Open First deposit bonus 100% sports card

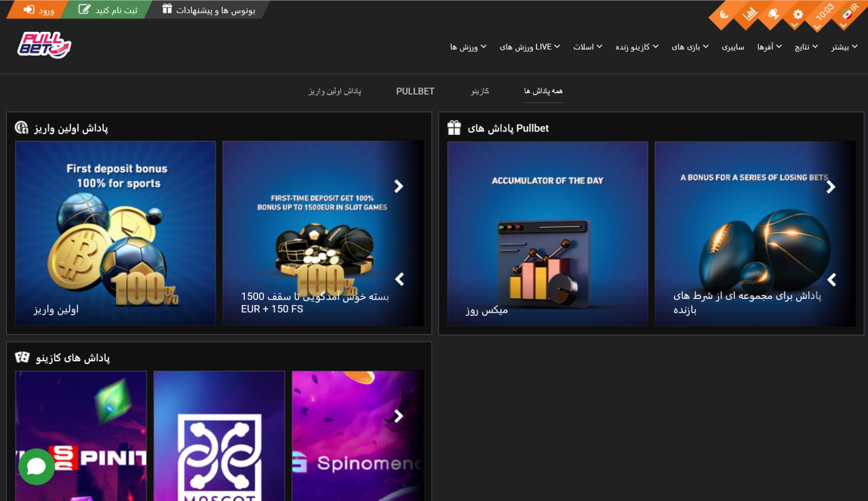click(x=115, y=233)
